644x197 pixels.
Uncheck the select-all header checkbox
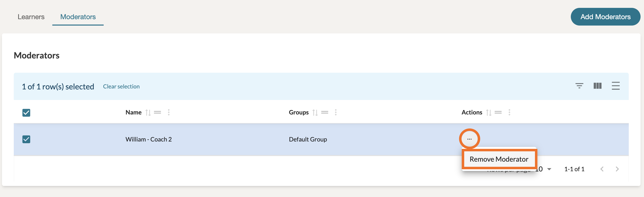point(26,113)
